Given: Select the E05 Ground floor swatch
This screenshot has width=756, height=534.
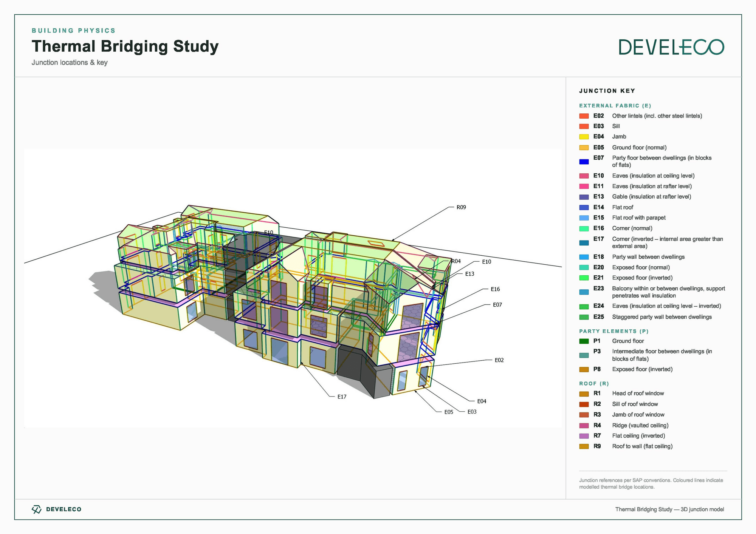Looking at the screenshot, I should 584,148.
